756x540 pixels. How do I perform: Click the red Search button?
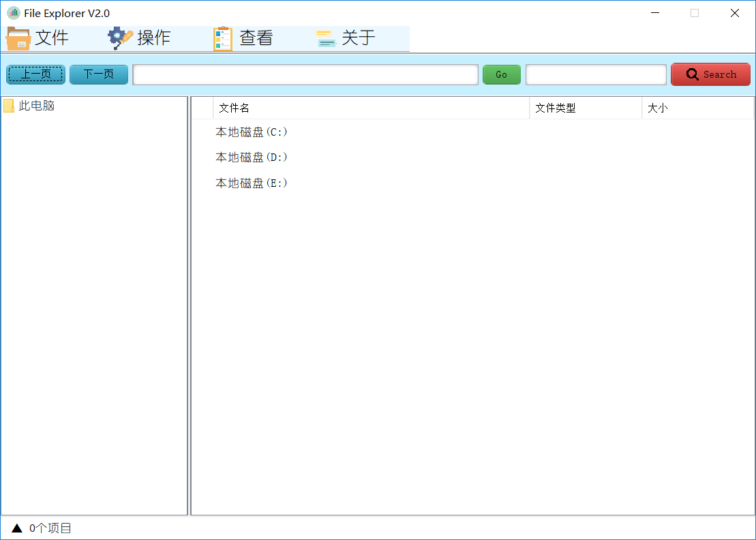tap(710, 74)
